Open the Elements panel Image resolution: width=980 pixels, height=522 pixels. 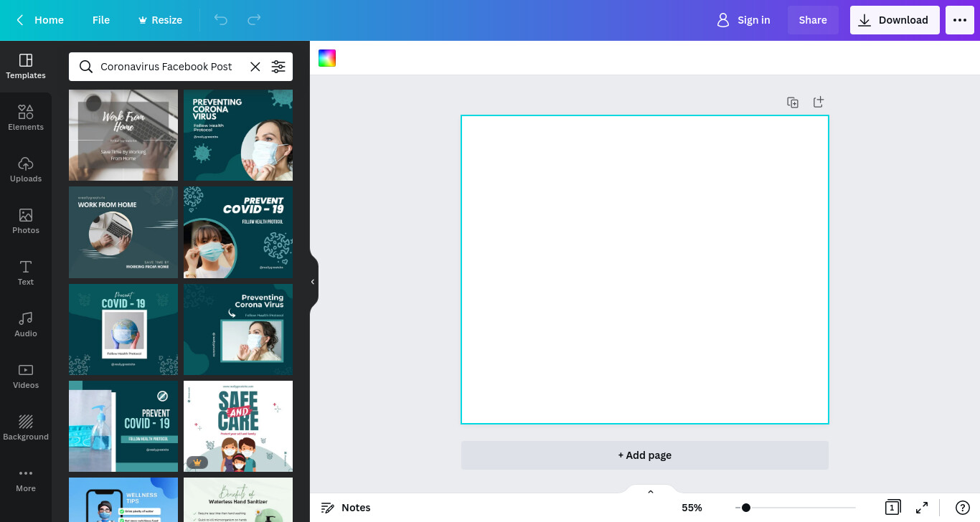tap(26, 118)
